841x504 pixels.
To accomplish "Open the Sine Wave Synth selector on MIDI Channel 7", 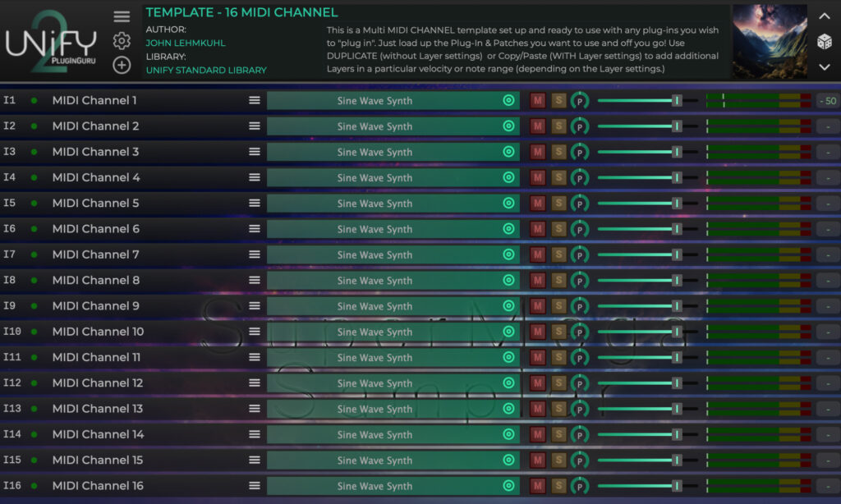I will [x=375, y=254].
